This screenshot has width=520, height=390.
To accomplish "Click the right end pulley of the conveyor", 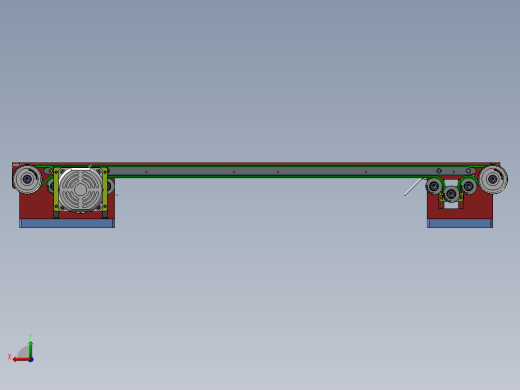I will point(493,179).
